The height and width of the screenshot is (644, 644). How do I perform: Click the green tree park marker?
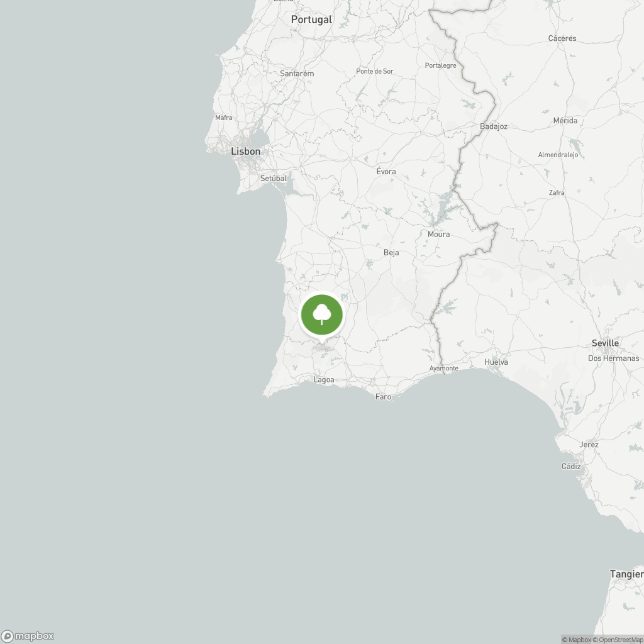321,316
